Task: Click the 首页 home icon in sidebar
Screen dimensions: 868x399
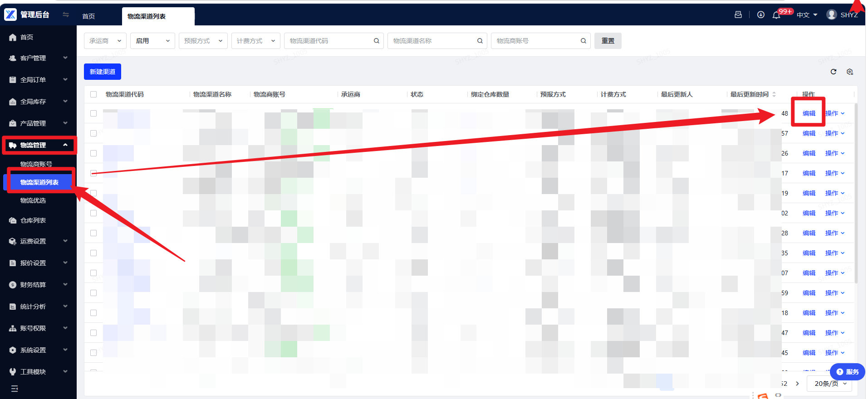Action: pyautogui.click(x=13, y=37)
